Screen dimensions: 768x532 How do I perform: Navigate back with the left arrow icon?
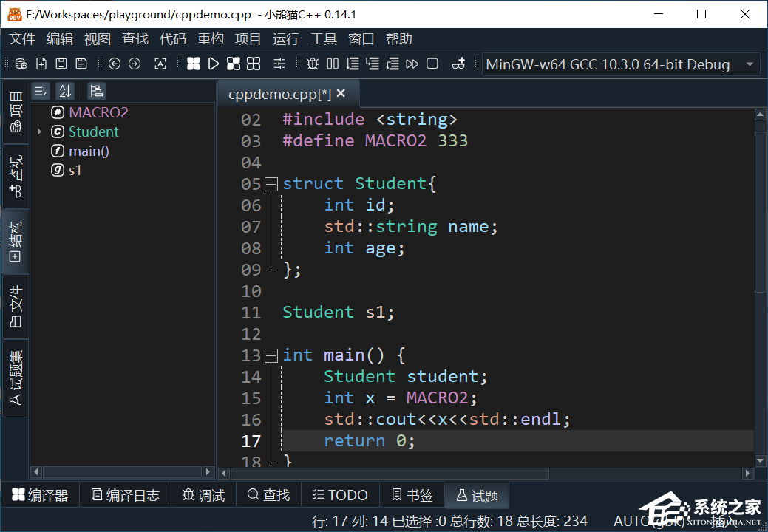click(115, 64)
